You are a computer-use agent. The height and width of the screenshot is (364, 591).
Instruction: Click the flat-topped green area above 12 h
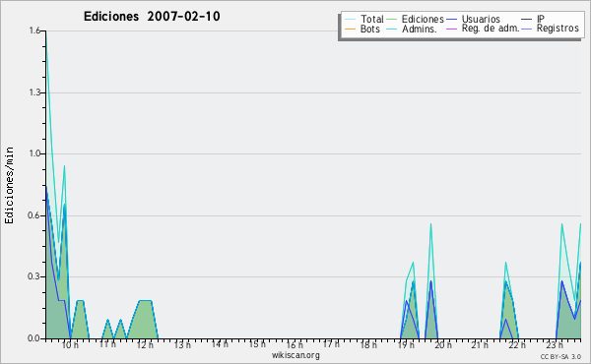pos(144,320)
